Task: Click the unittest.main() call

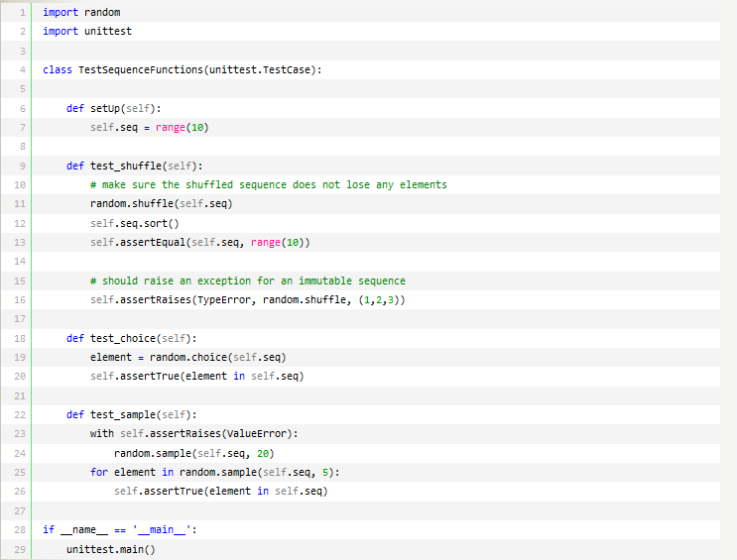Action: 111,548
